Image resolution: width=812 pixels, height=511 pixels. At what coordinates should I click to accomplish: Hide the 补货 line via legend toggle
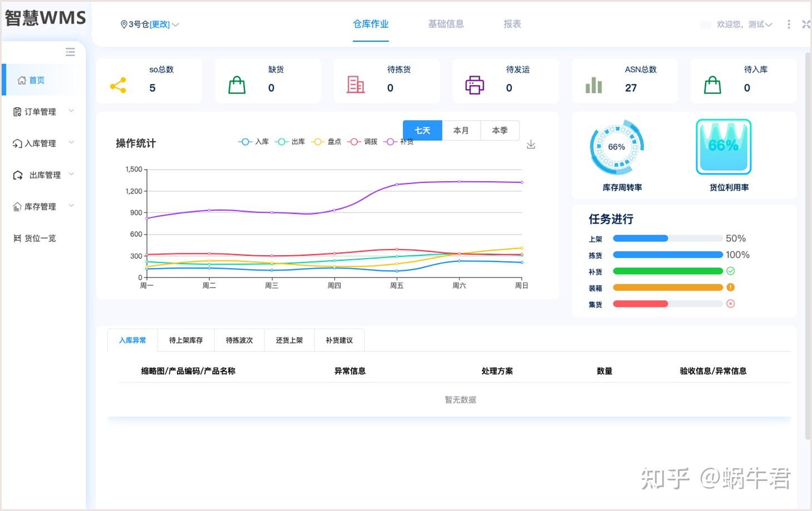tap(398, 142)
